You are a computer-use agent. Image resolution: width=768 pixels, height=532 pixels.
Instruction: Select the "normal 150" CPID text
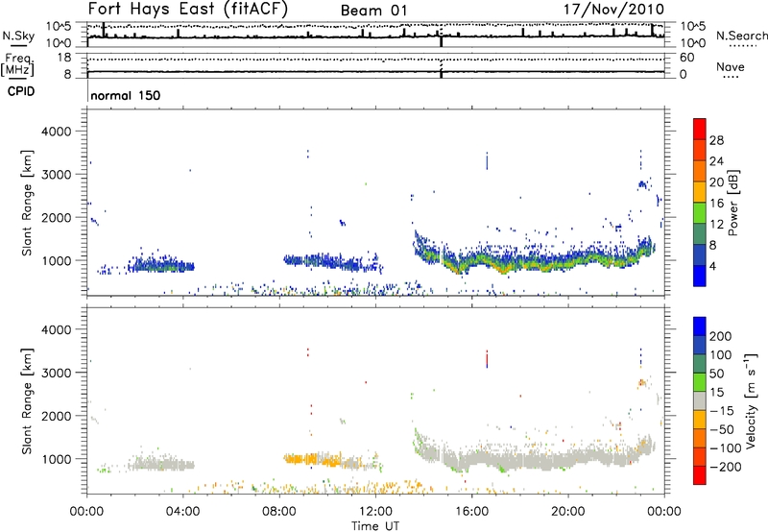(x=126, y=95)
